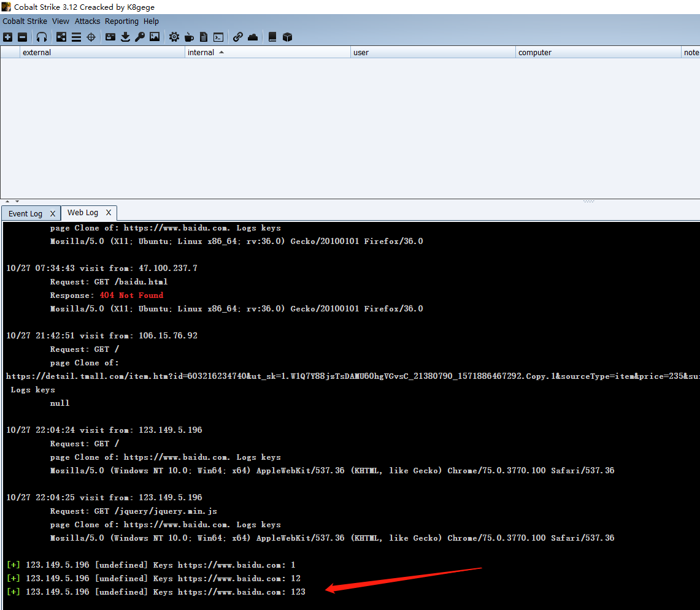700x610 pixels.
Task: Generate Windows executable gear icon
Action: (174, 37)
